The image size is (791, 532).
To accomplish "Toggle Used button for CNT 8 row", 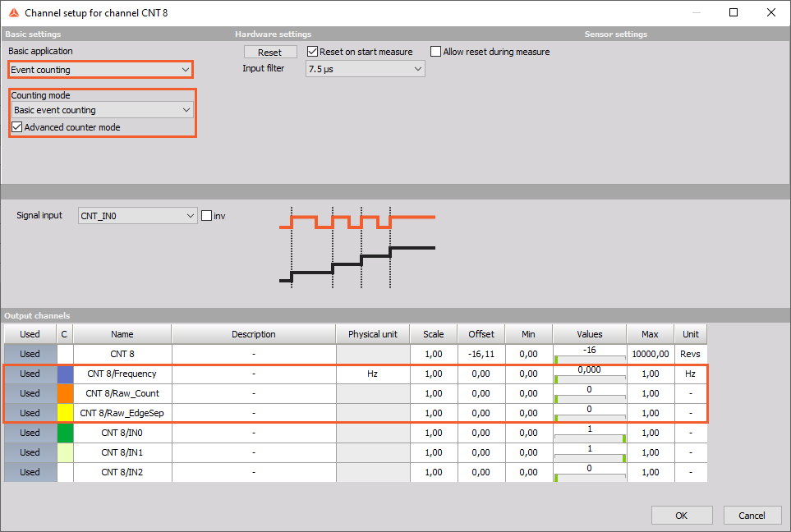I will pos(30,354).
